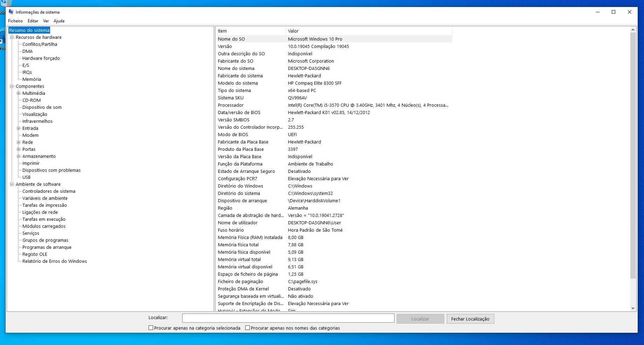Open the Ver menu
Viewport: 644px width, 345px height.
pyautogui.click(x=46, y=21)
